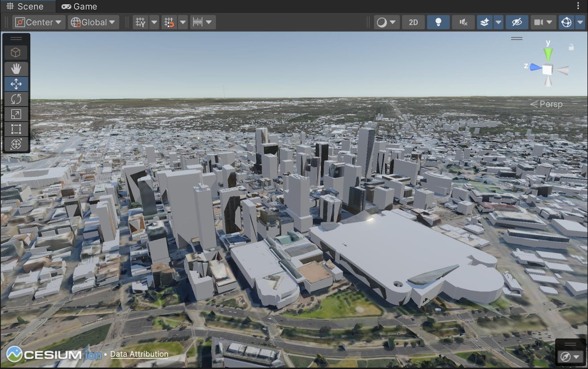Open the Data Attribution link

point(139,354)
